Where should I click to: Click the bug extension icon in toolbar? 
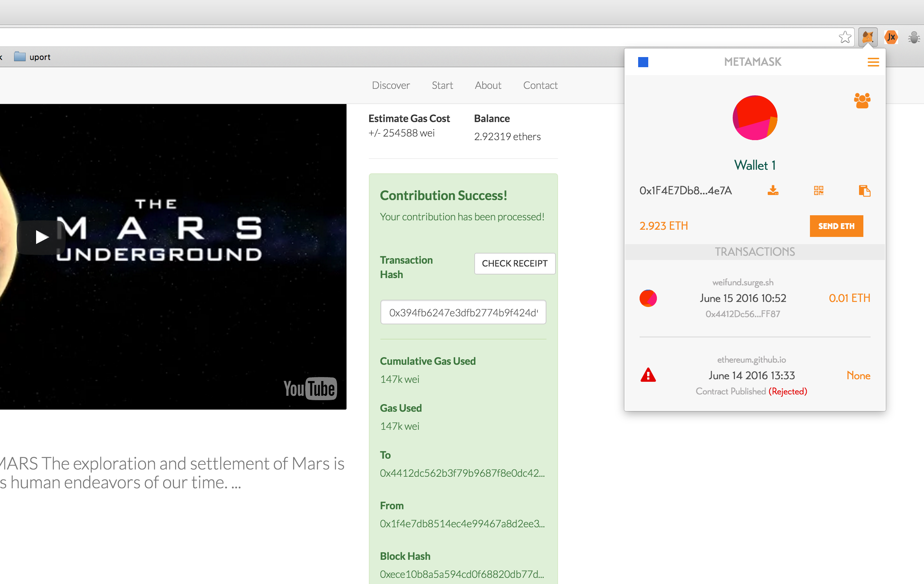tap(914, 37)
